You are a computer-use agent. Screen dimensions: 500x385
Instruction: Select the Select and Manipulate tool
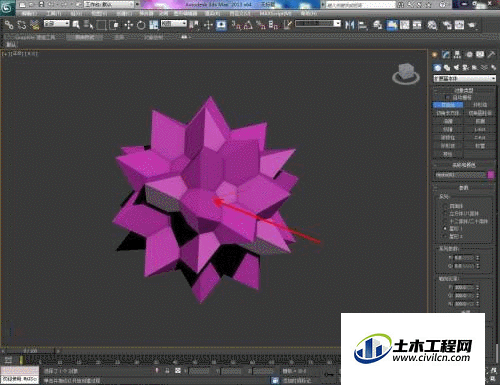[208, 25]
